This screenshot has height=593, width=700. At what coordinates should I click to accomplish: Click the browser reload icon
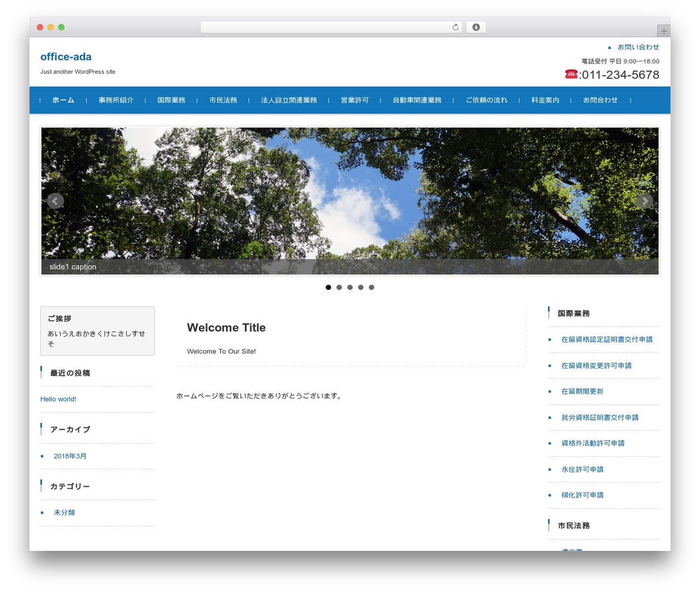pos(456,27)
